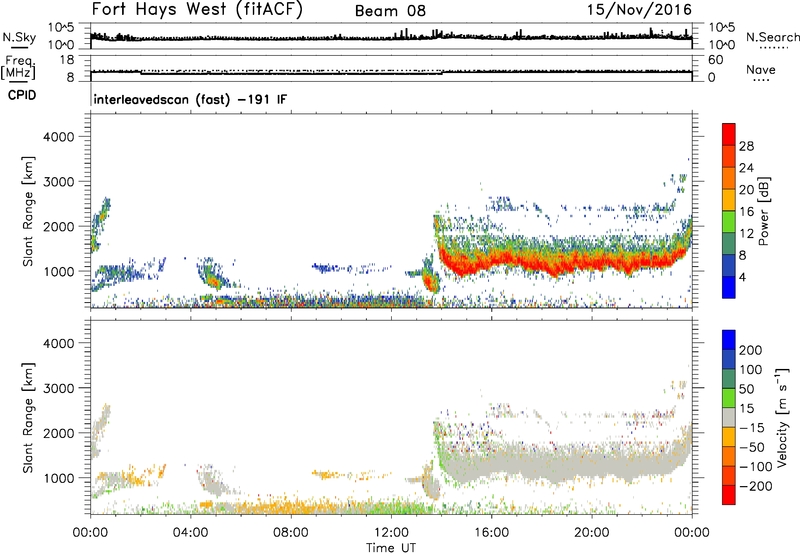Click the '20' power colorbar label
This screenshot has width=800, height=554.
(x=746, y=190)
